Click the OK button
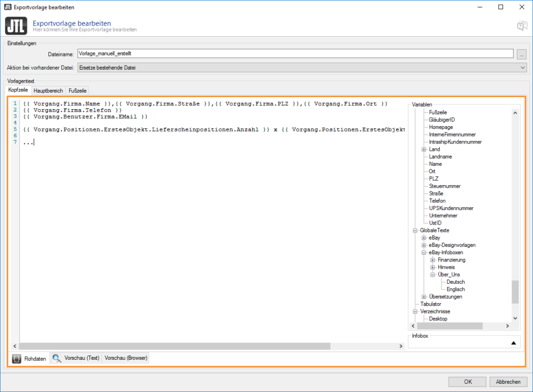Screen dimensions: 533x392 [467, 382]
